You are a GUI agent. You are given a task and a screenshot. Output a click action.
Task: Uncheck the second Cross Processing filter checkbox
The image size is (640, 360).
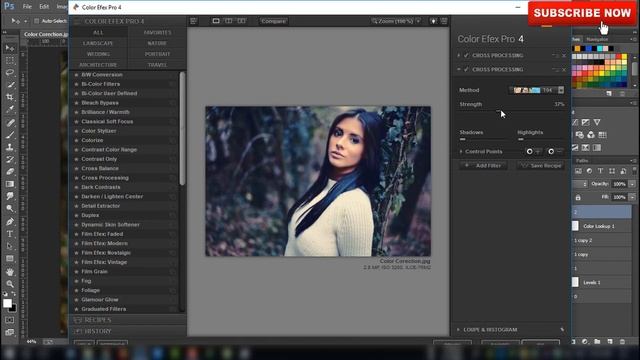[x=466, y=70]
